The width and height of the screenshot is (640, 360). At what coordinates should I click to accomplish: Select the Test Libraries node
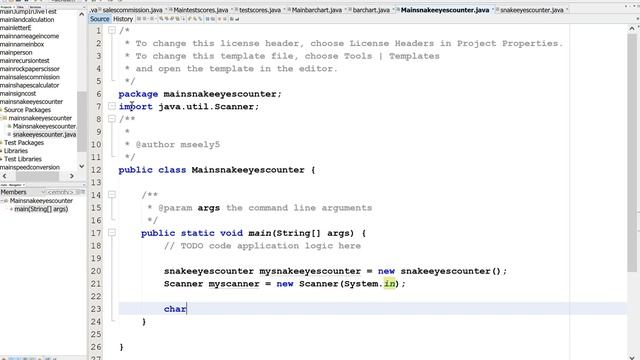point(23,159)
